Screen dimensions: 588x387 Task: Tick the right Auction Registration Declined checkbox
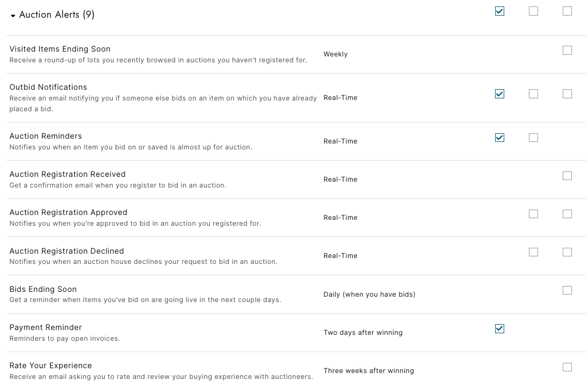[x=567, y=252]
